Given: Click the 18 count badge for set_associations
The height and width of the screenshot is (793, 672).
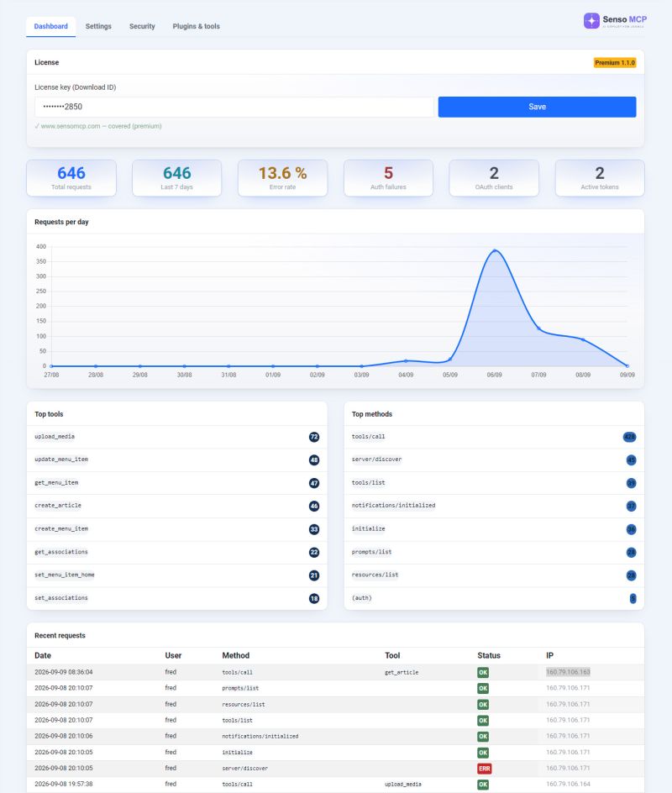Looking at the screenshot, I should [314, 599].
